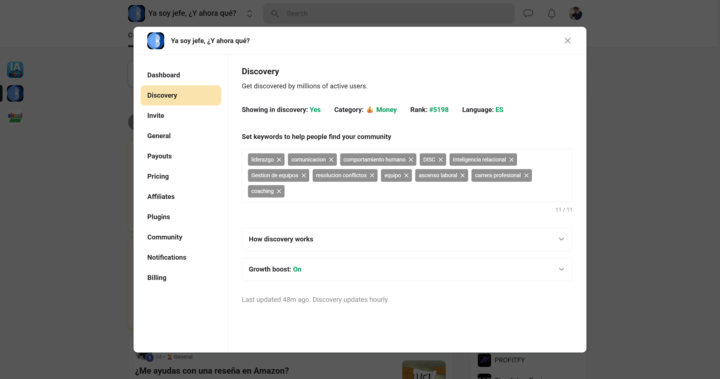This screenshot has width=720, height=379.
Task: Expand the Growth boost section
Action: click(x=407, y=269)
